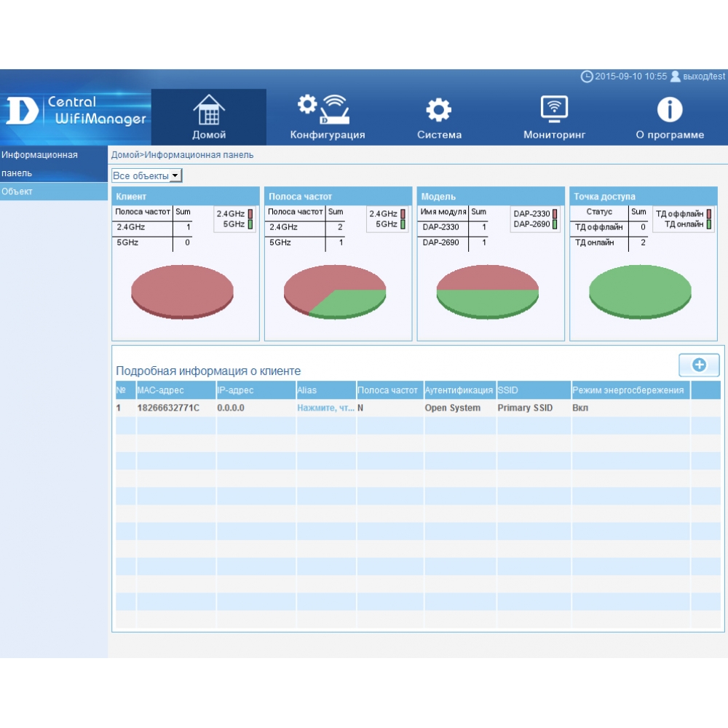Click the D-Link Central WiFiManager logo
The image size is (728, 728).
[x=75, y=111]
